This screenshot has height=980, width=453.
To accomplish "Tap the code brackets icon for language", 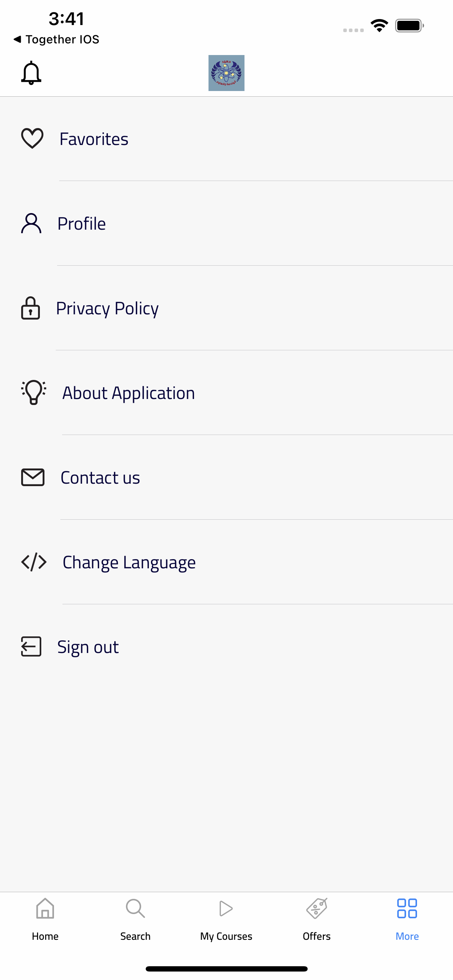I will (x=34, y=562).
